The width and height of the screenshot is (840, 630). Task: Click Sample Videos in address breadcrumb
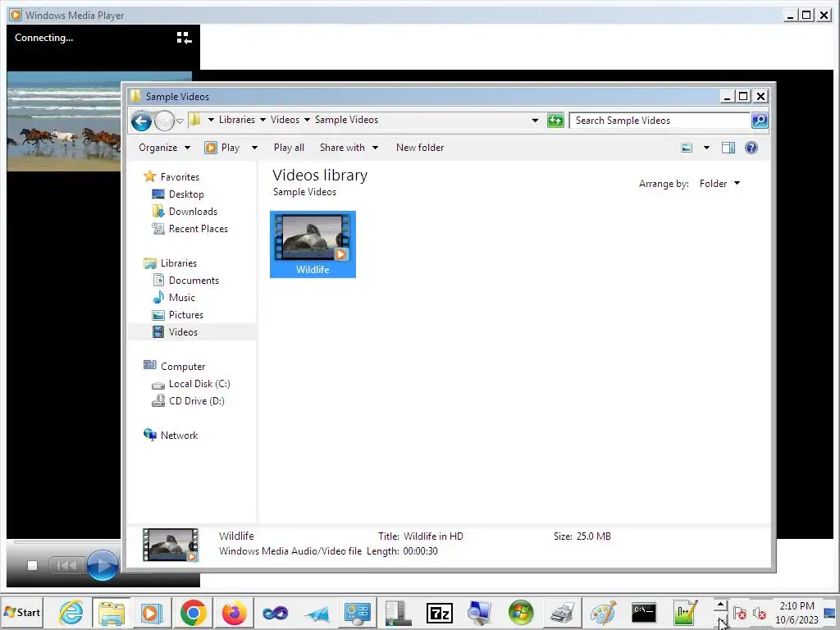tap(346, 120)
